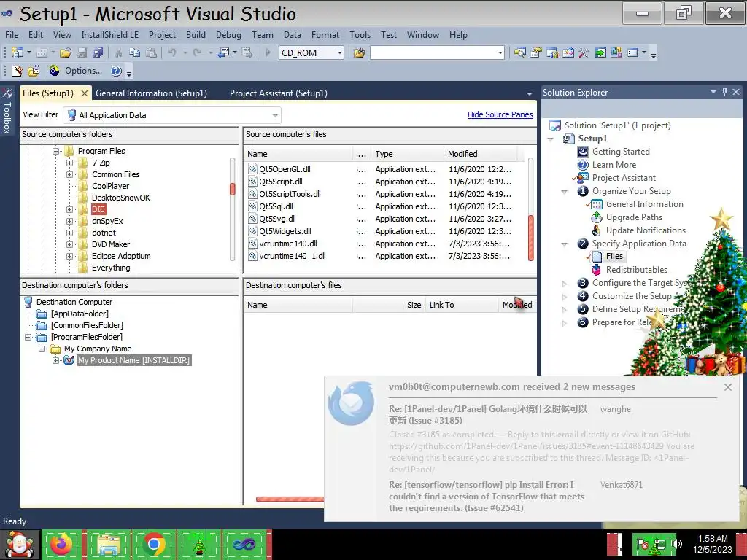Open the Tools menu

click(360, 35)
